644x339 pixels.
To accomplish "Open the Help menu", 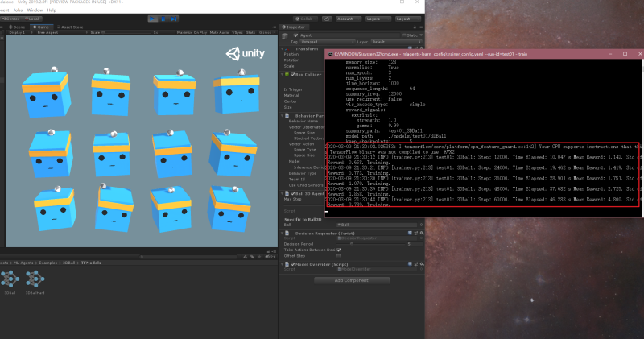I will (52, 10).
